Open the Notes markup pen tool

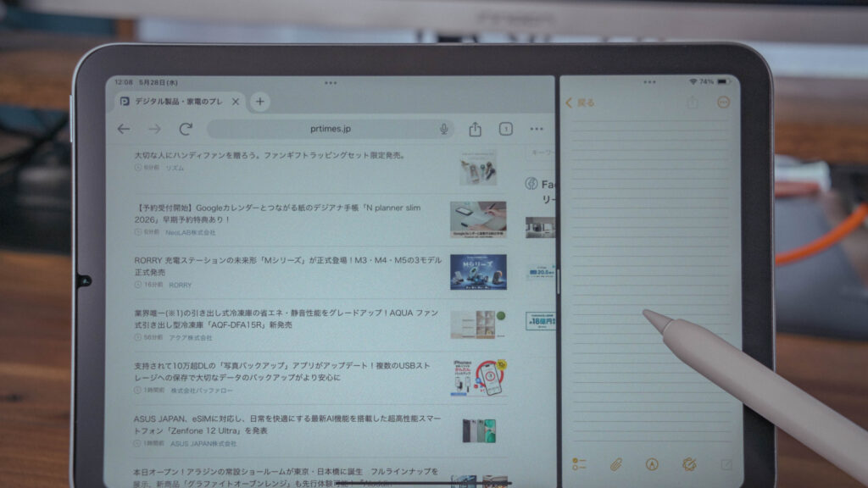652,463
